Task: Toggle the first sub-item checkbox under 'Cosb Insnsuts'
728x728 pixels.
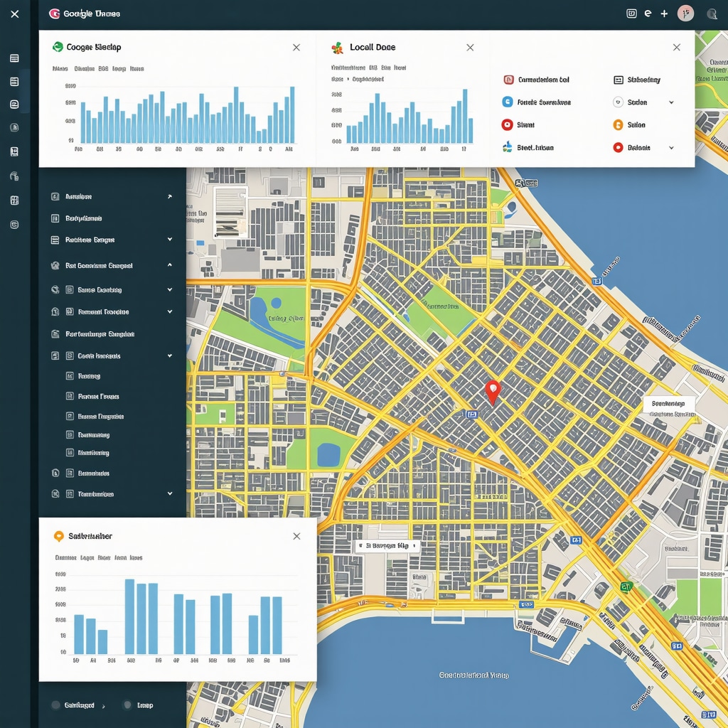Action: [70, 376]
